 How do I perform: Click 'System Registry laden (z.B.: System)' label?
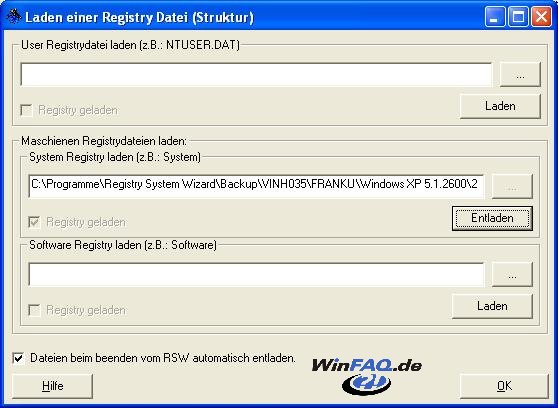click(x=115, y=157)
